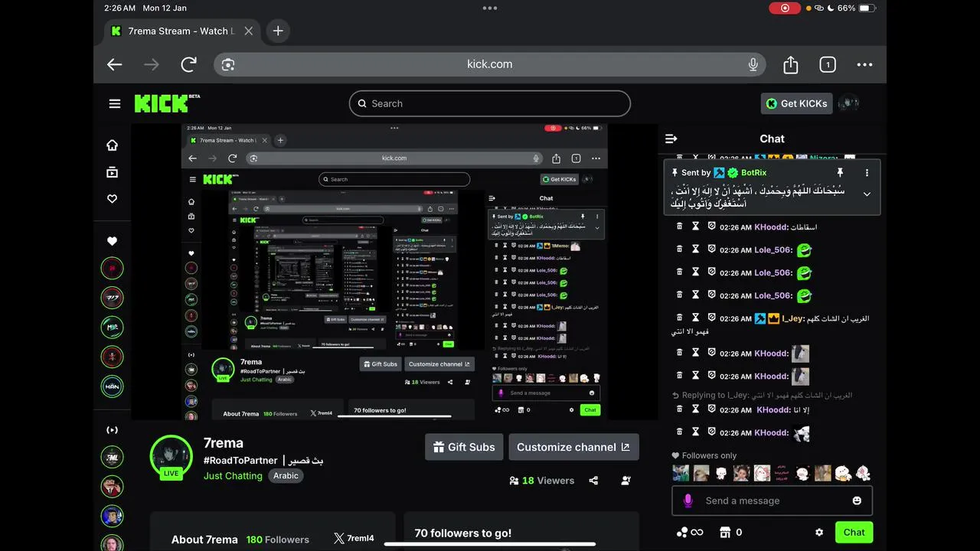This screenshot has width=980, height=551.
Task: Open the tab switcher showing 1
Action: click(828, 65)
